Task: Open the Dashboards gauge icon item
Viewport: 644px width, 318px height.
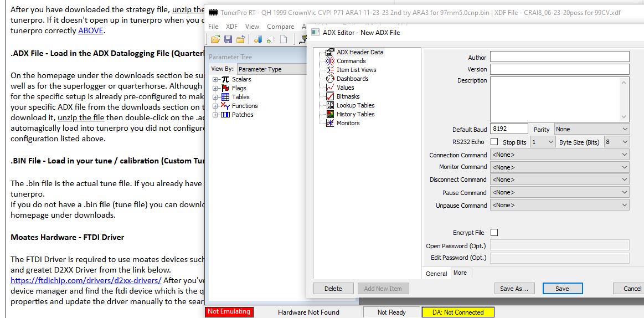Action: 330,79
